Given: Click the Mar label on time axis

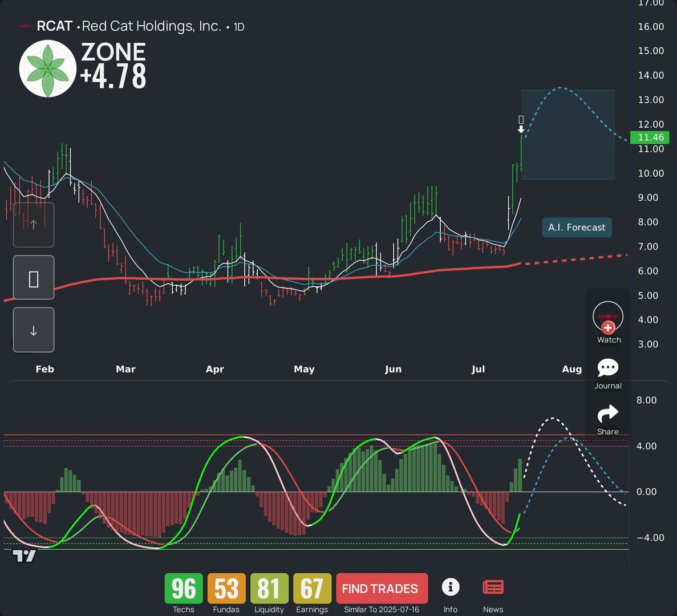Looking at the screenshot, I should click(125, 369).
